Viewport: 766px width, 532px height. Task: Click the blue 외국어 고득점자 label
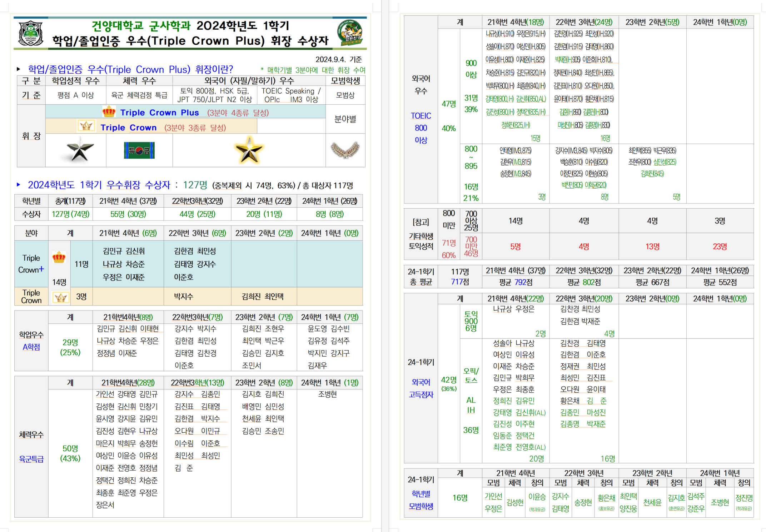(x=421, y=388)
